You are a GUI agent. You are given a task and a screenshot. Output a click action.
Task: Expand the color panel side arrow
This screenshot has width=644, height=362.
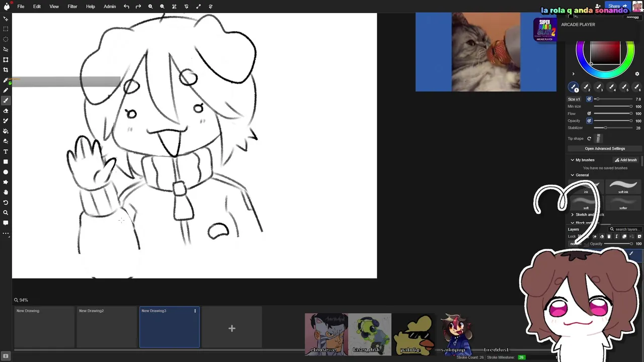tap(573, 74)
